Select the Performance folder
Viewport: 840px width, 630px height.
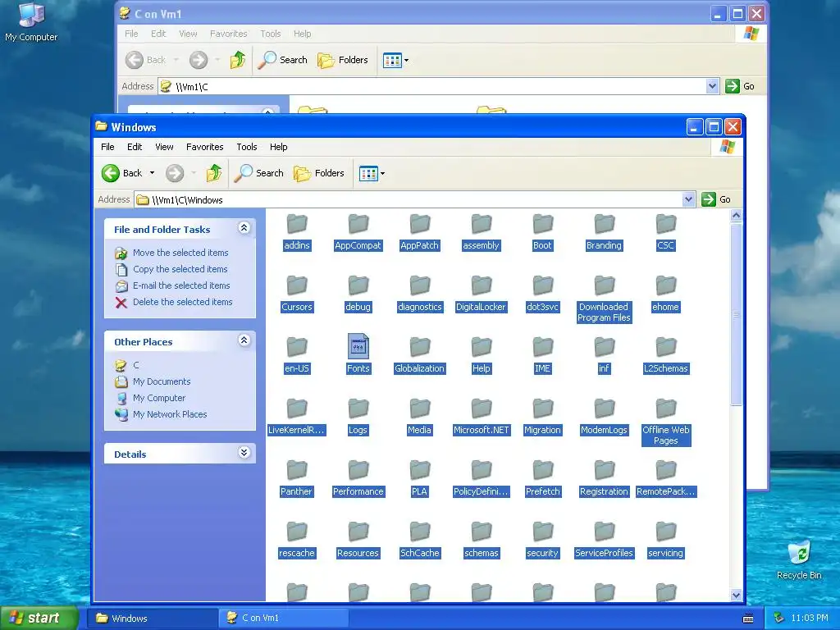click(x=358, y=479)
